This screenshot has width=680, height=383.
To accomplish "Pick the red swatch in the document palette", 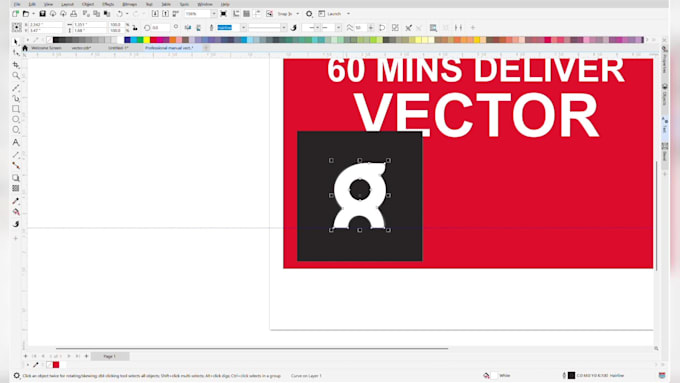I will [56, 365].
